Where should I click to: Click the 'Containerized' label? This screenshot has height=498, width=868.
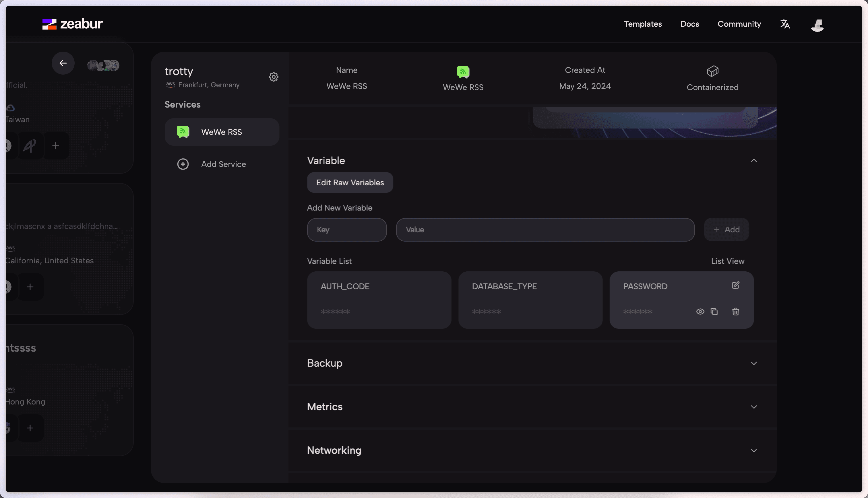click(x=712, y=87)
